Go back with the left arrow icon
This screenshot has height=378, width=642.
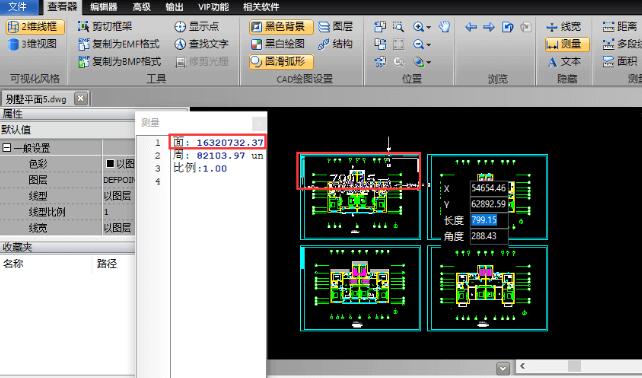tap(471, 27)
